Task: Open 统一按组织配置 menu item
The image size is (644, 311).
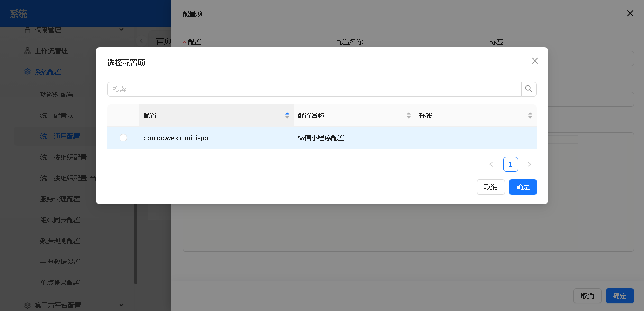Action: coord(64,157)
